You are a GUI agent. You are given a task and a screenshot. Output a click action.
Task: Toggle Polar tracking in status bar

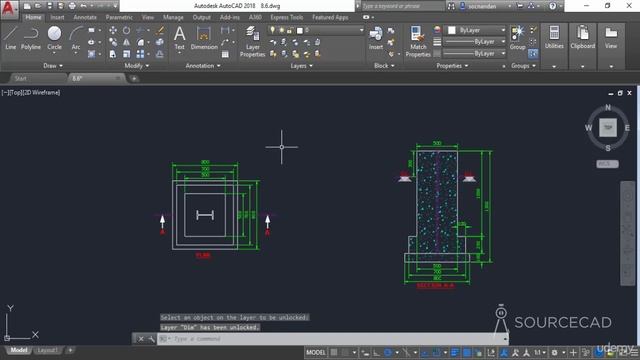[387, 353]
